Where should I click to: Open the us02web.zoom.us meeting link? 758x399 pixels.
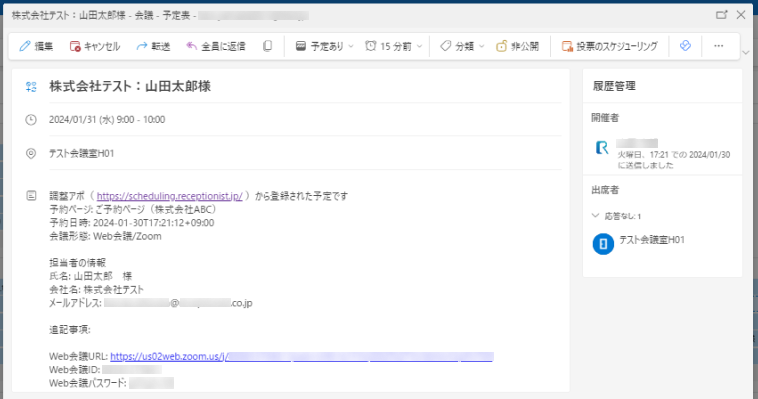(302, 356)
